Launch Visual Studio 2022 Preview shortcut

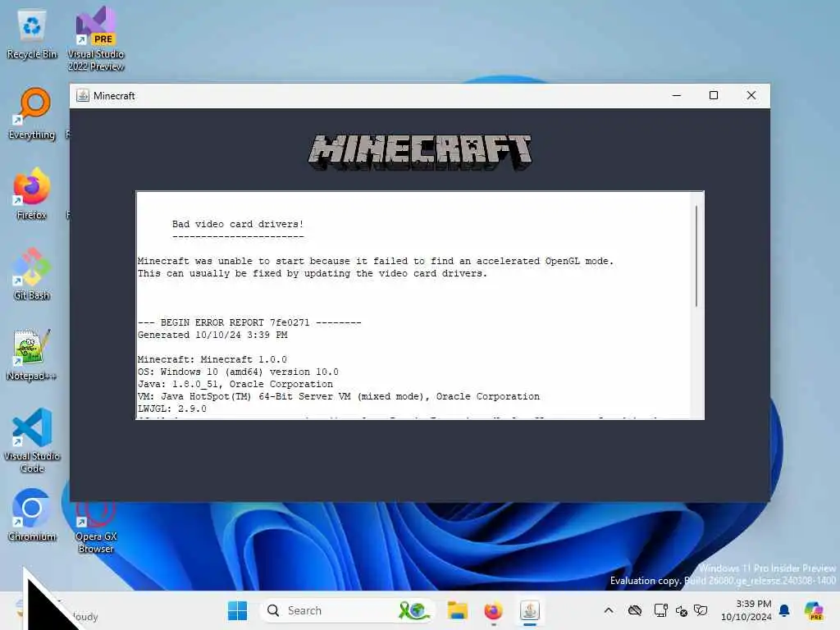[x=96, y=39]
